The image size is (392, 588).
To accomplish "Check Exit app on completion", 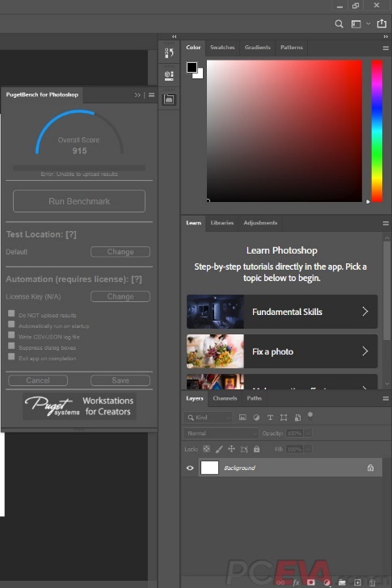I will click(11, 357).
